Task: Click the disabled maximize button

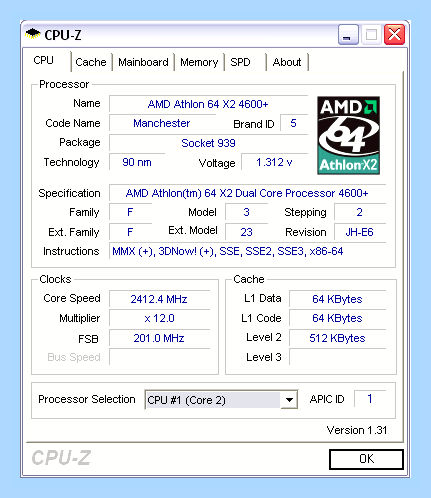Action: [x=371, y=34]
